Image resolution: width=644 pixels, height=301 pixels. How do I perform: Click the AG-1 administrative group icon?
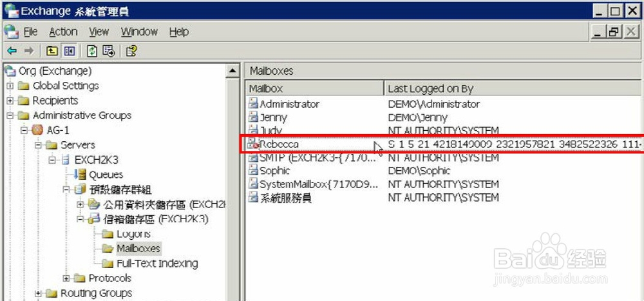pos(38,130)
